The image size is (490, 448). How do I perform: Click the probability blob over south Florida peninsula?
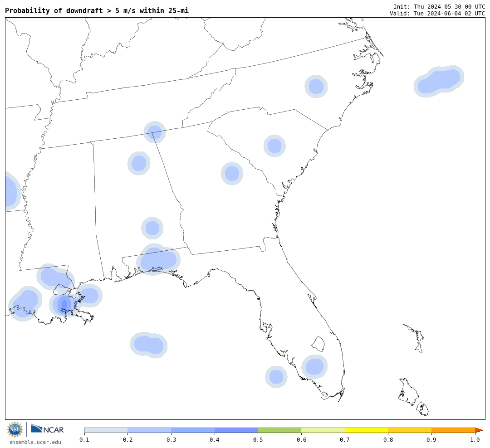pyautogui.click(x=314, y=366)
